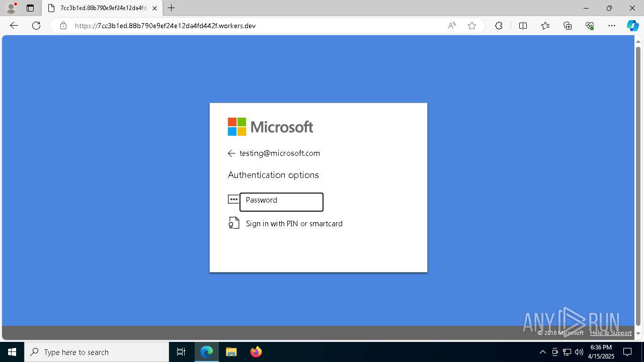The height and width of the screenshot is (362, 644).
Task: Open the Action Center notifications icon
Action: tap(627, 352)
